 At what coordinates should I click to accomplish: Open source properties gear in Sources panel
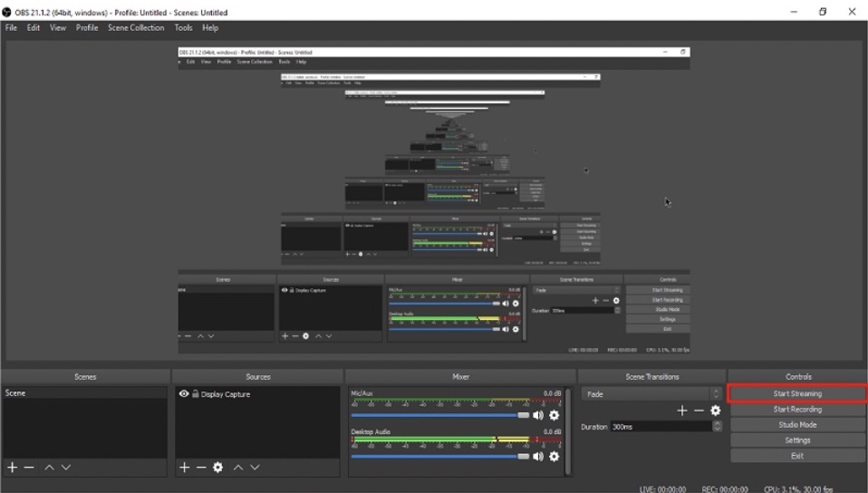click(217, 468)
